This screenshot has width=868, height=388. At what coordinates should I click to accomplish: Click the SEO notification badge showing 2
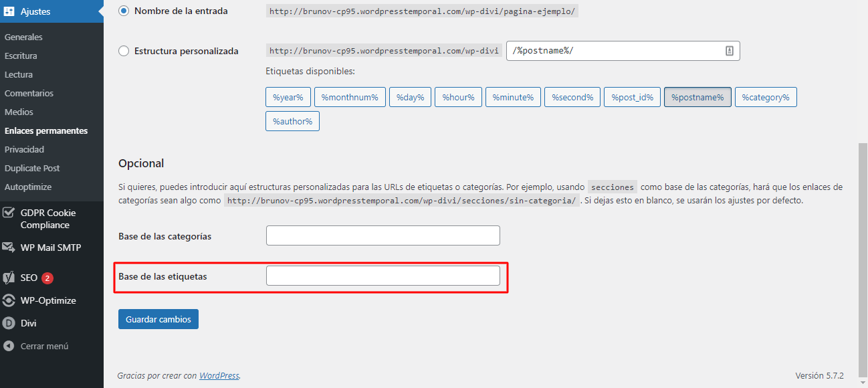pyautogui.click(x=47, y=278)
